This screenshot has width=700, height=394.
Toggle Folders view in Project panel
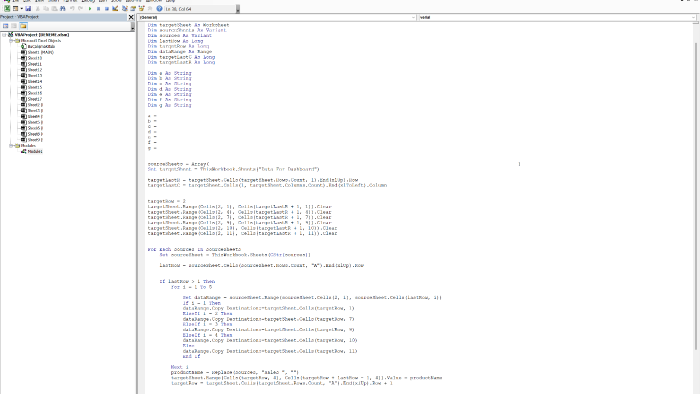tap(23, 26)
